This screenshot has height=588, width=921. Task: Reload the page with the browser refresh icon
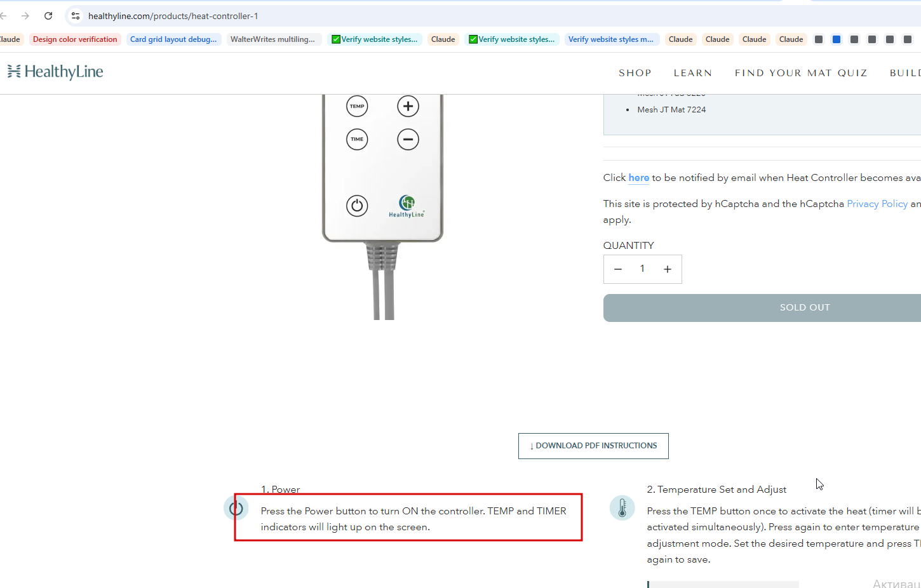click(x=48, y=16)
